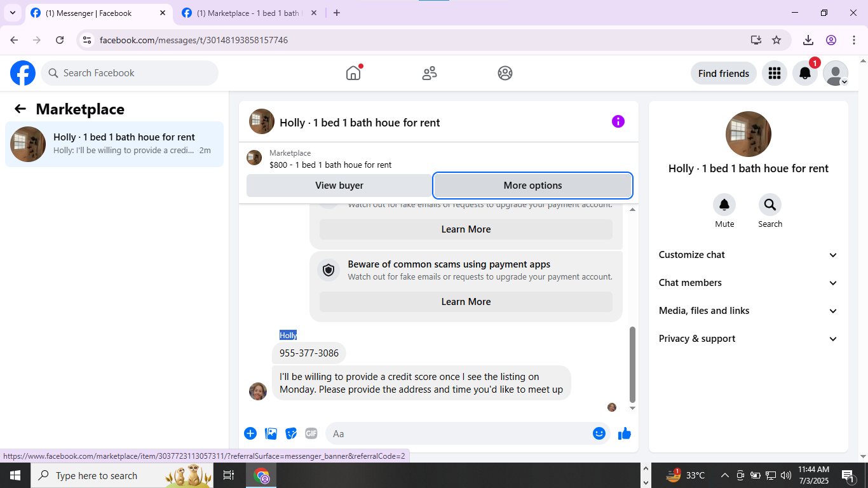Image resolution: width=868 pixels, height=488 pixels.
Task: Click Holly's avatar beside the message
Action: tap(258, 391)
